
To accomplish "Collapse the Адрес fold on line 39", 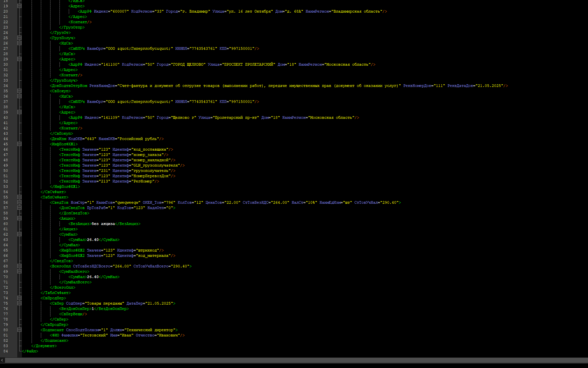I will pos(19,112).
